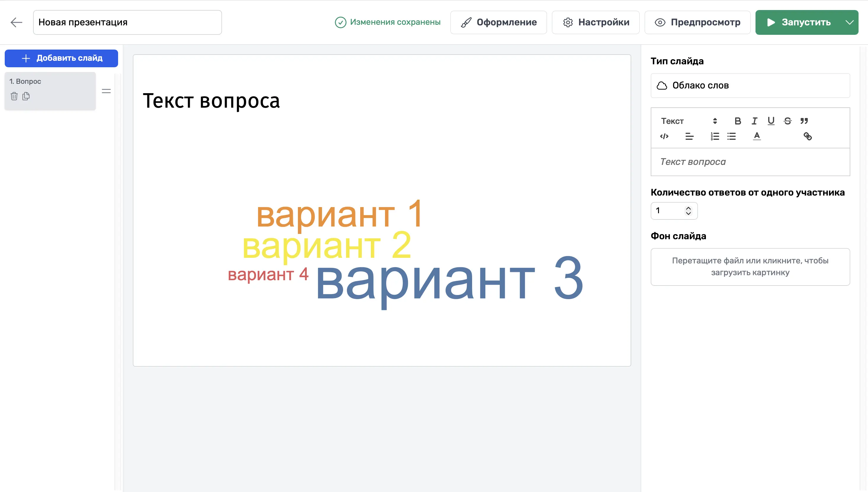The height and width of the screenshot is (492, 868).
Task: Click the Предпросмотр preview button
Action: pyautogui.click(x=697, y=22)
